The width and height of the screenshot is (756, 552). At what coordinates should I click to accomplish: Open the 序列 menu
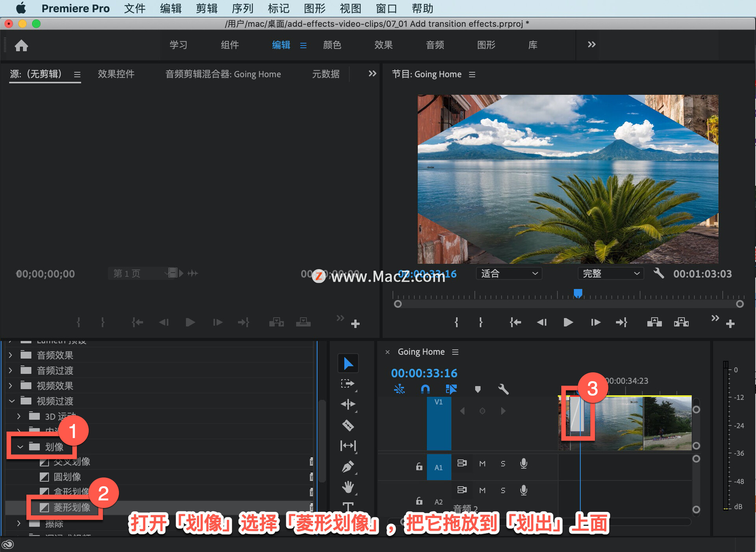[243, 8]
